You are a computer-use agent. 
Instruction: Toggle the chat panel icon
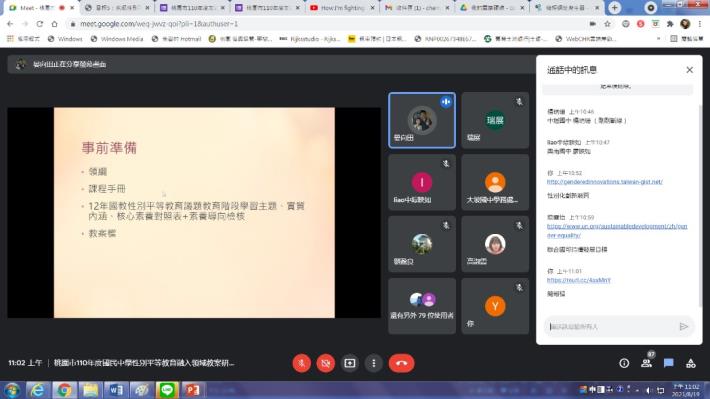(668, 363)
